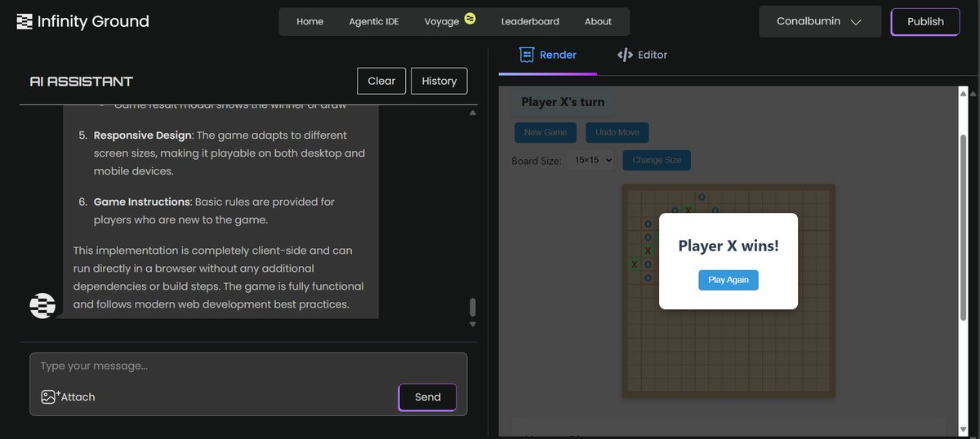Image resolution: width=980 pixels, height=439 pixels.
Task: Open the chat History
Action: (x=439, y=81)
